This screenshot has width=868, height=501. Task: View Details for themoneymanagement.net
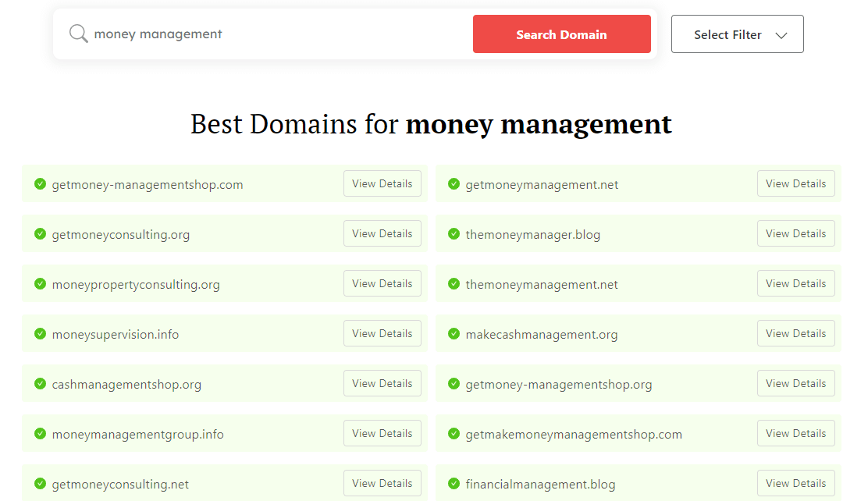pyautogui.click(x=796, y=282)
